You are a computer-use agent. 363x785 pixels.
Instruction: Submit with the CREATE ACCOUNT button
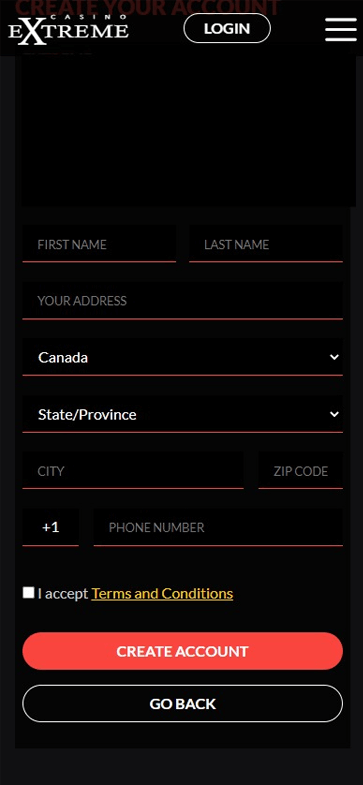coord(183,651)
